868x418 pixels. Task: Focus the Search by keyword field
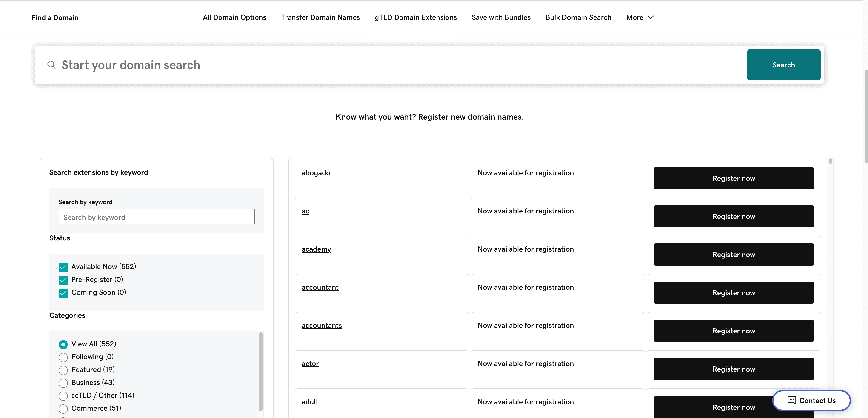tap(156, 216)
